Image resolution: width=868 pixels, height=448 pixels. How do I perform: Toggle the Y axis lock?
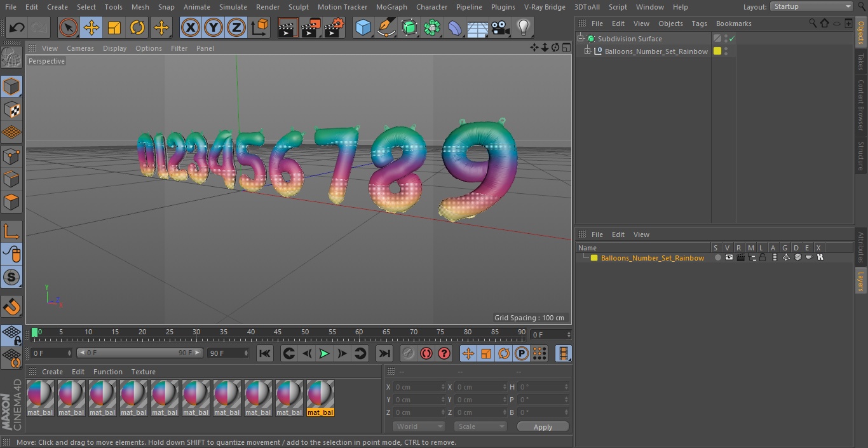(213, 28)
